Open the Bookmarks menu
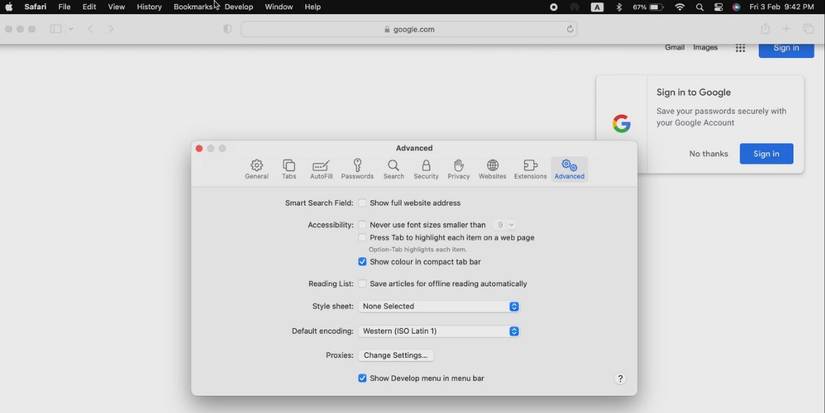Image resolution: width=825 pixels, height=413 pixels. pyautogui.click(x=193, y=7)
